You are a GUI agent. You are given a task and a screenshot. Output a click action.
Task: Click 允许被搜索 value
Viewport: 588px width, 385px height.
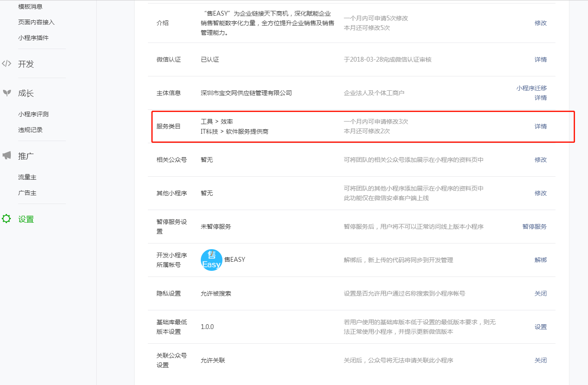click(216, 293)
